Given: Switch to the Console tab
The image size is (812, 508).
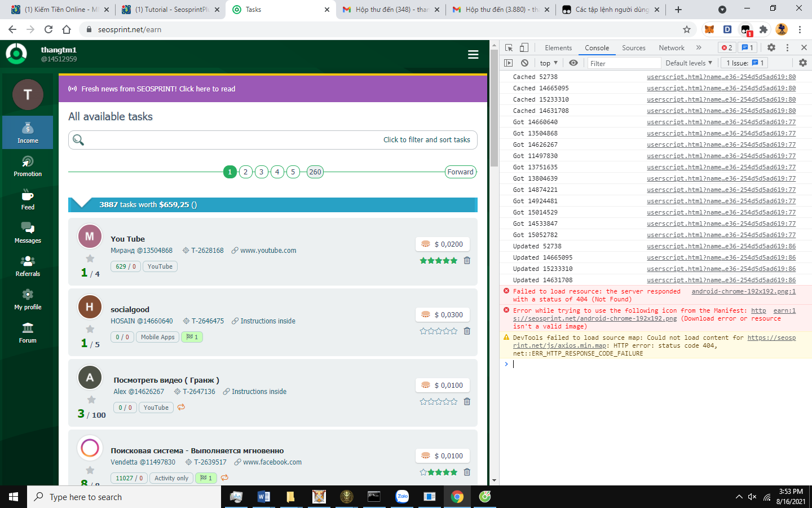Looking at the screenshot, I should tap(597, 48).
